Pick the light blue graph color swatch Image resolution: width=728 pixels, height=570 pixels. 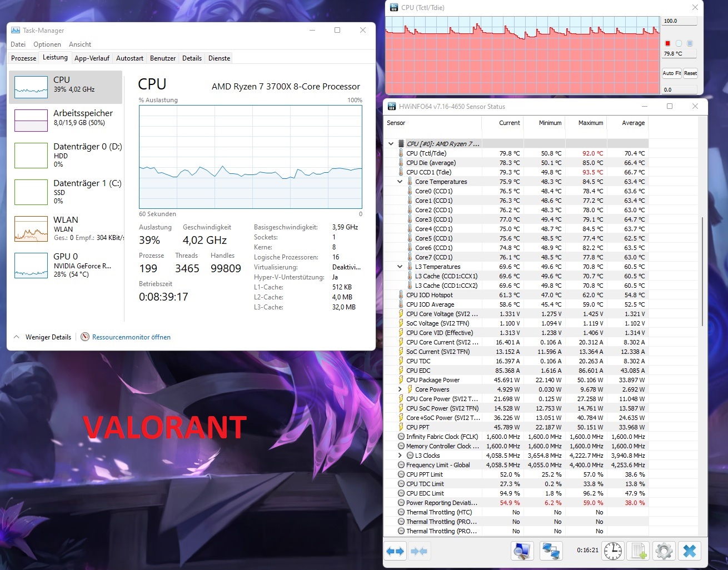[679, 43]
